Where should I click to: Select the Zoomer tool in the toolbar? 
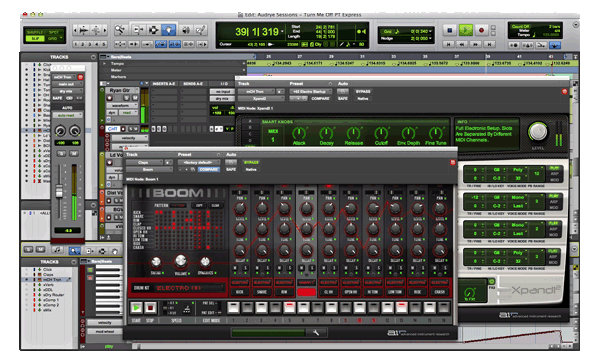120,29
